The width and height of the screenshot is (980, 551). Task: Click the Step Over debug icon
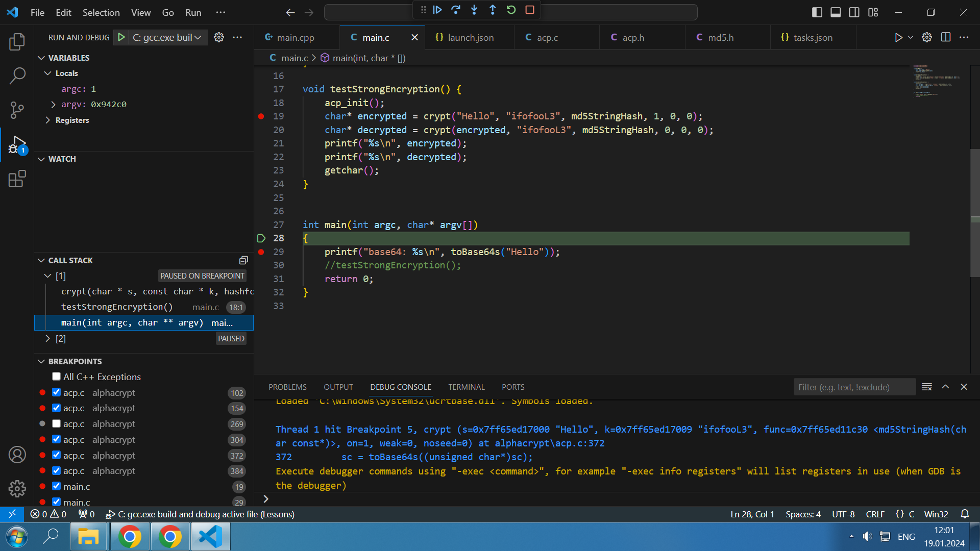point(456,10)
